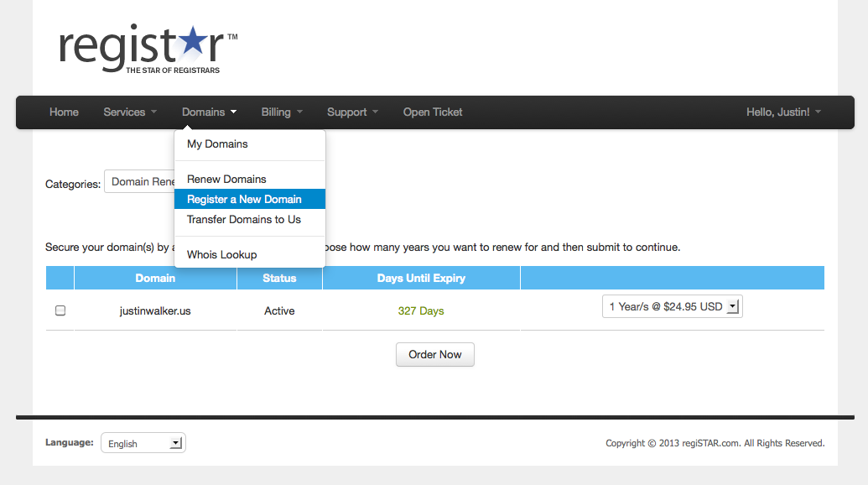Viewport: 868px width, 485px height.
Task: Choose Renew Domains menu entry
Action: click(226, 179)
